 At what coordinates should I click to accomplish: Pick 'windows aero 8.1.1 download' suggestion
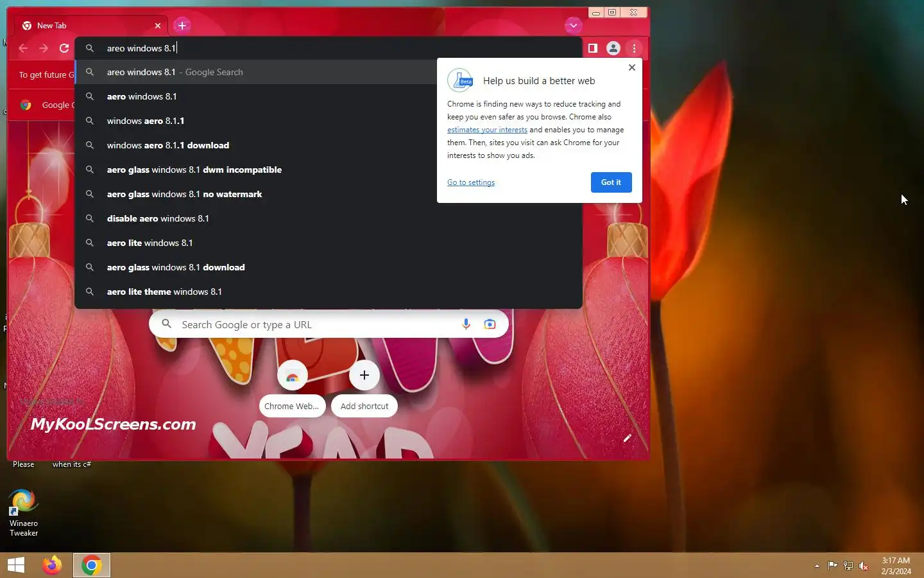click(256, 145)
